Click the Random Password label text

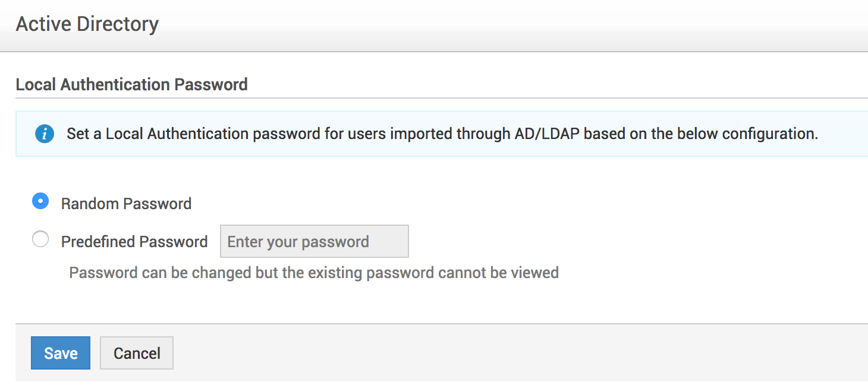pyautogui.click(x=126, y=204)
